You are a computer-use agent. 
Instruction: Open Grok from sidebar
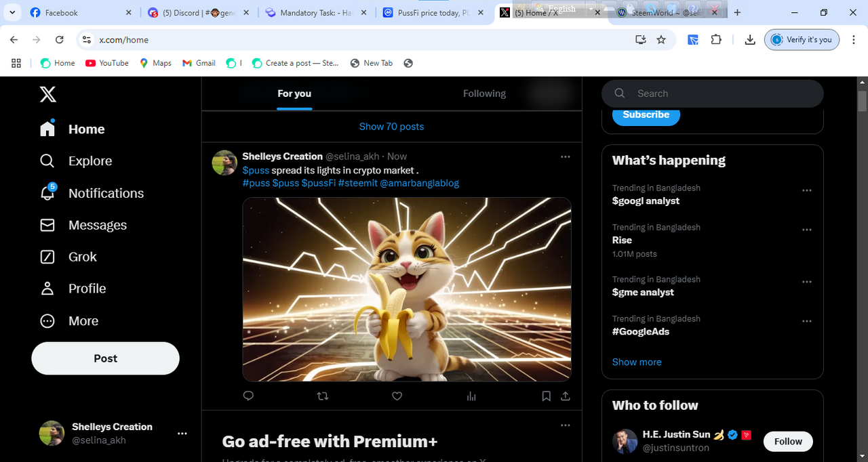[x=68, y=257]
